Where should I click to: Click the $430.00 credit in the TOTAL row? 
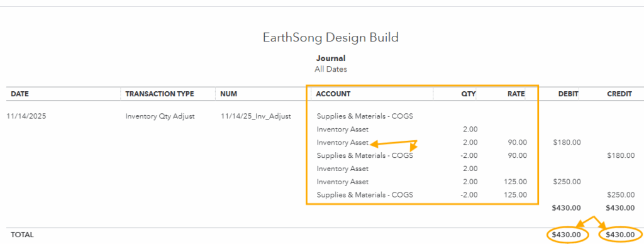coord(620,235)
